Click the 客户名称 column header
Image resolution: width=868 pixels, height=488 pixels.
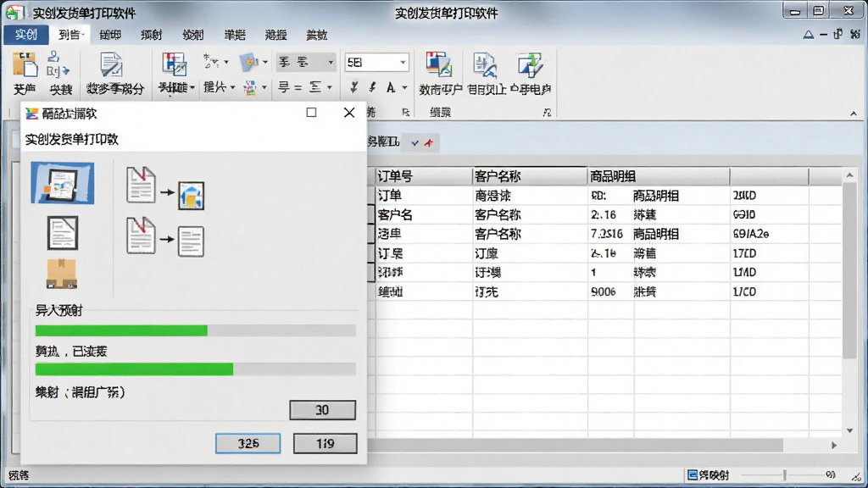[530, 176]
